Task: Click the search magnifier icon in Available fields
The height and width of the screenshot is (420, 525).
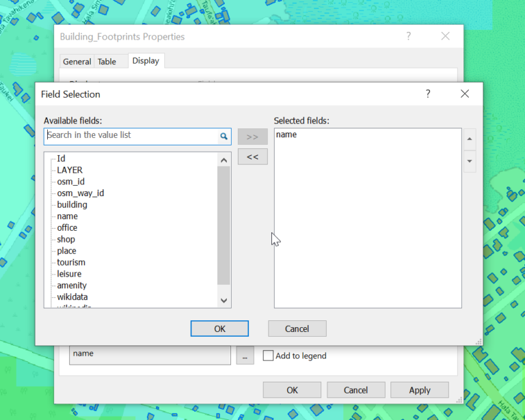Action: 224,136
